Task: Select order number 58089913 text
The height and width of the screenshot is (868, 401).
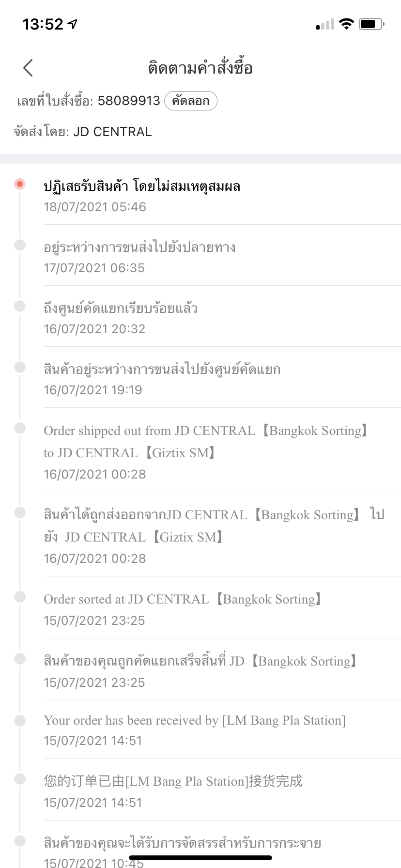Action: (128, 101)
